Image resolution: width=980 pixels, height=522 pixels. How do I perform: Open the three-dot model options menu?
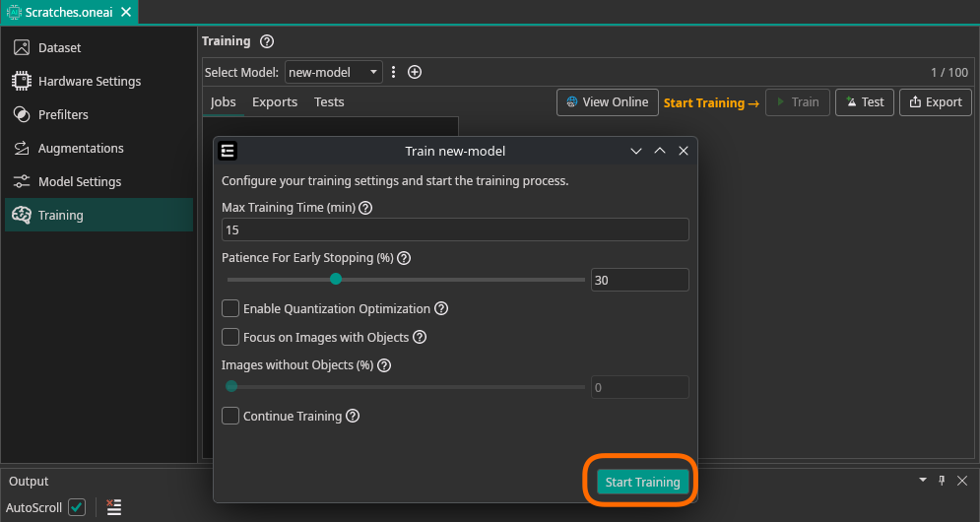point(394,72)
